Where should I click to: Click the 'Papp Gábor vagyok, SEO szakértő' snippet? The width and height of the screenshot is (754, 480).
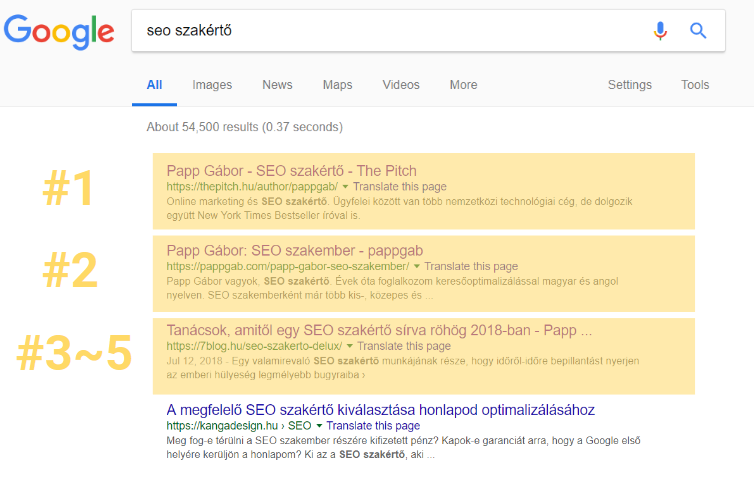[x=392, y=288]
